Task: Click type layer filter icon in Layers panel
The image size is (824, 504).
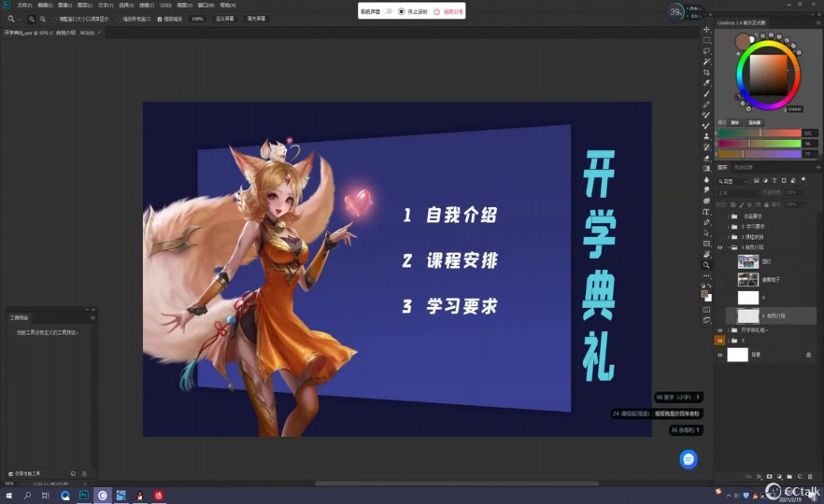Action: [x=774, y=181]
